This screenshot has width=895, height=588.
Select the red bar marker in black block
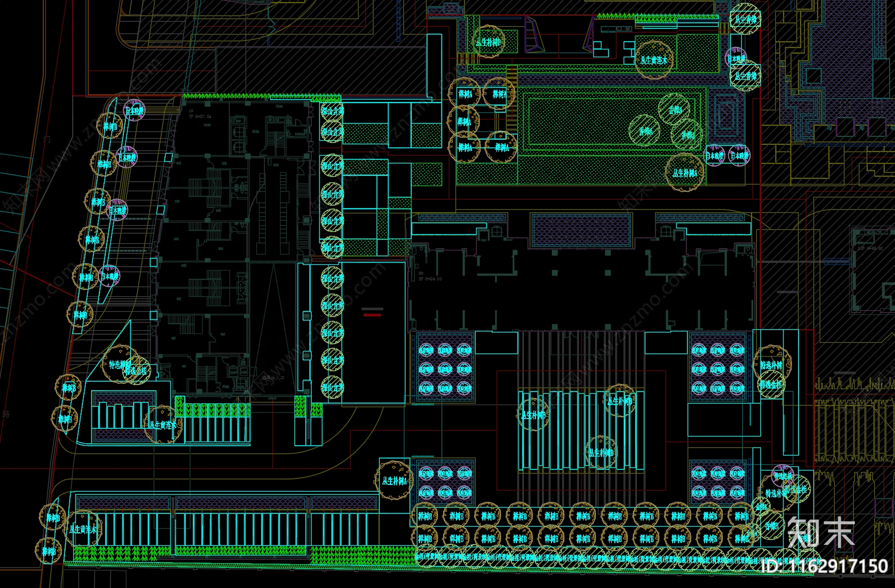tap(373, 315)
